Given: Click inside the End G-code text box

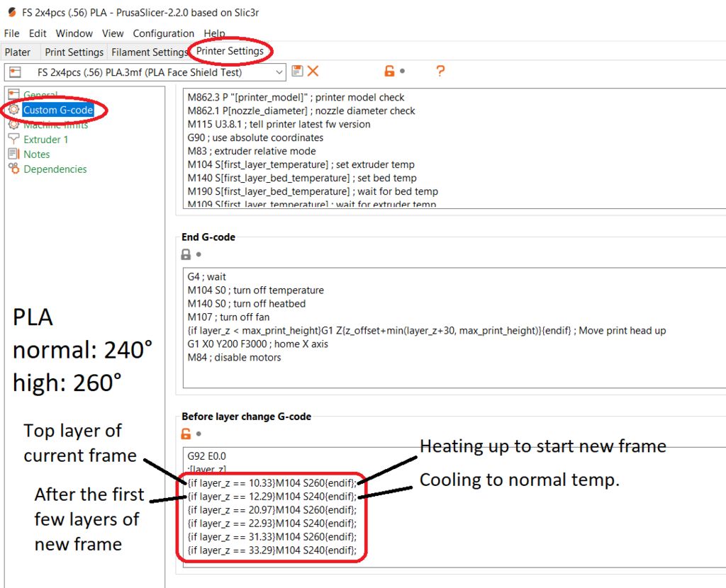Looking at the screenshot, I should [x=454, y=327].
